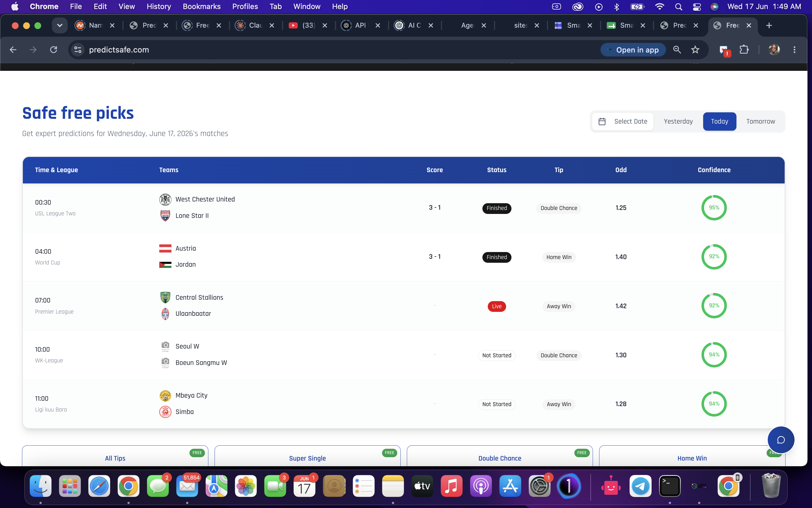The image size is (812, 508).
Task: Open the Chrome profile avatar
Action: click(x=774, y=50)
